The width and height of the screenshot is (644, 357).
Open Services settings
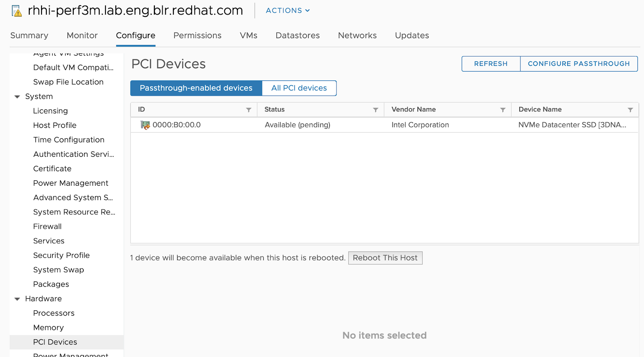click(x=49, y=241)
